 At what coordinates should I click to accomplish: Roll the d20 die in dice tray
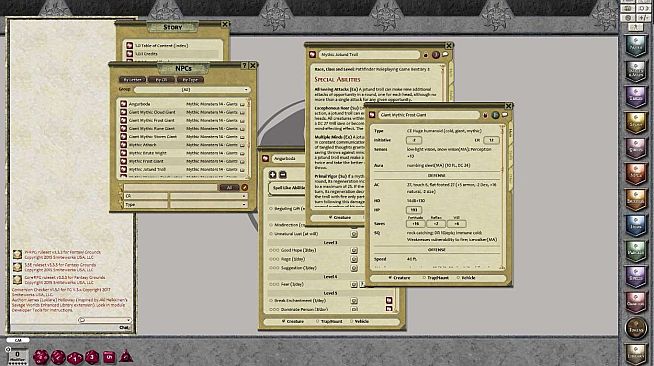coord(41,357)
